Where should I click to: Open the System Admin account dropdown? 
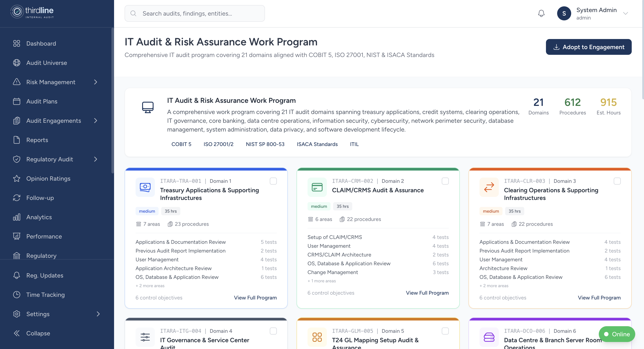click(x=625, y=13)
